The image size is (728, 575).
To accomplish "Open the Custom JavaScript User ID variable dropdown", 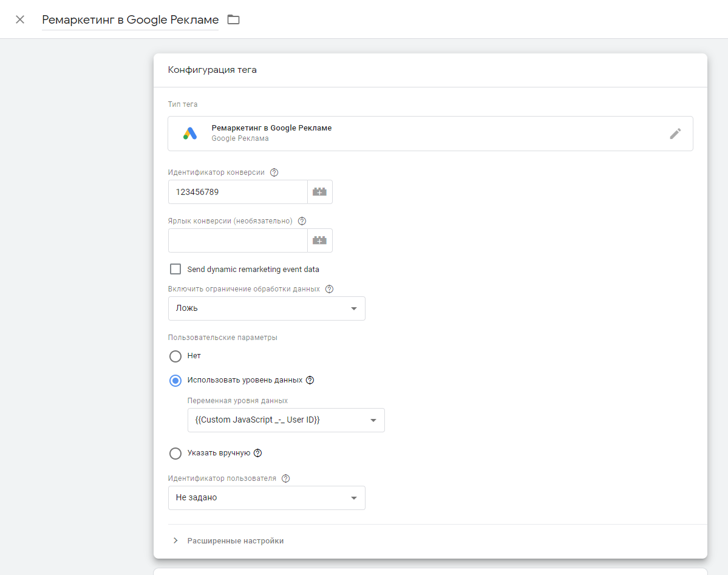I will click(x=286, y=420).
